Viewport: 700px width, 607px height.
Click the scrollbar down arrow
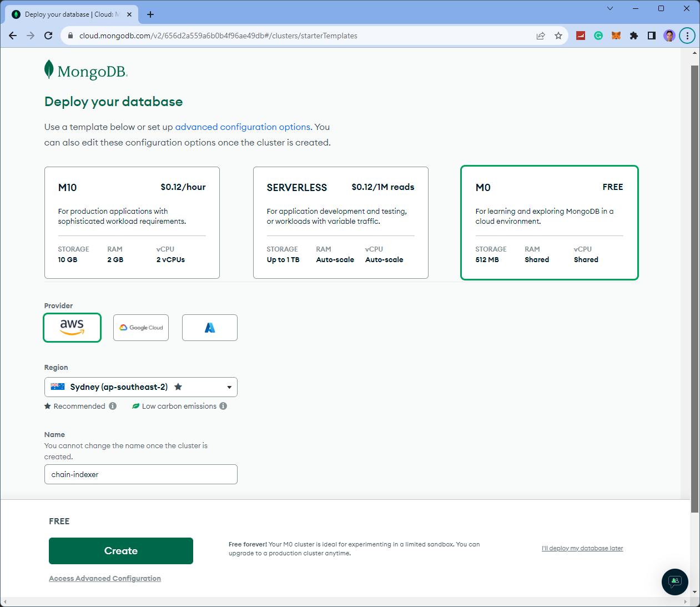[x=695, y=592]
